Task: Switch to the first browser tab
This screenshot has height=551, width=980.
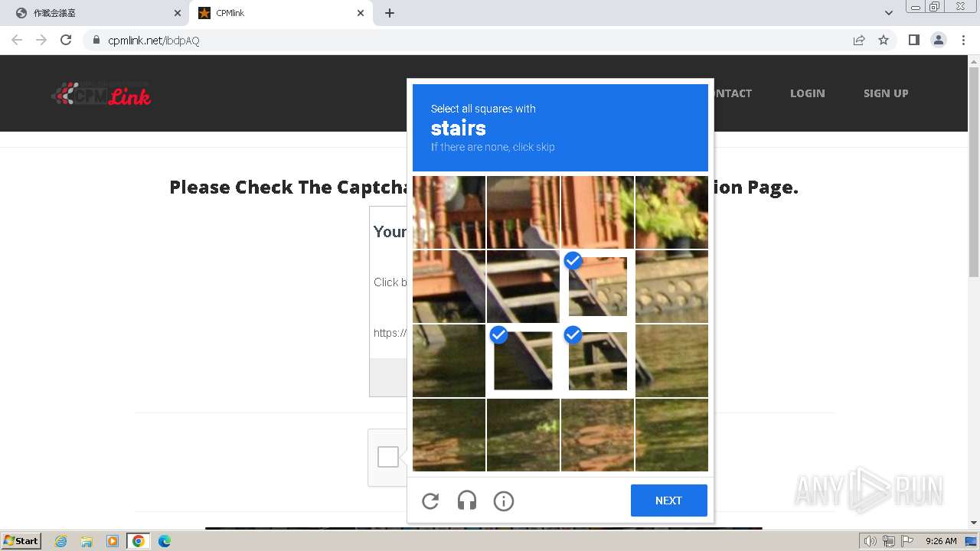Action: [96, 13]
